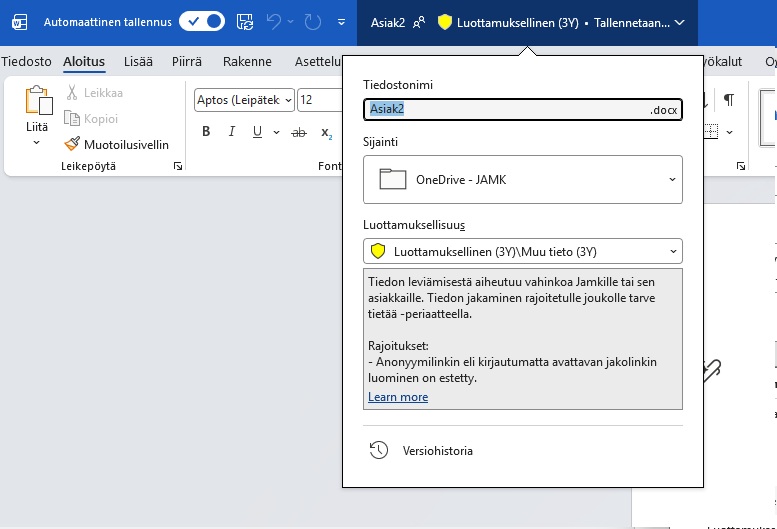Click the Save icon in title bar
Viewport: 777px width, 529px height.
pos(244,21)
